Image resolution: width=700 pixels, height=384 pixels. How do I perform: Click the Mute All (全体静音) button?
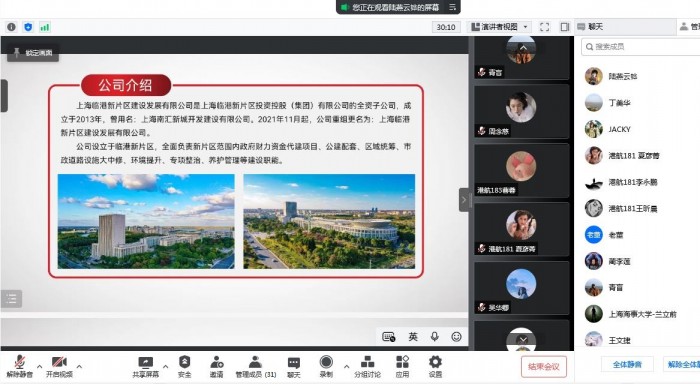point(627,364)
